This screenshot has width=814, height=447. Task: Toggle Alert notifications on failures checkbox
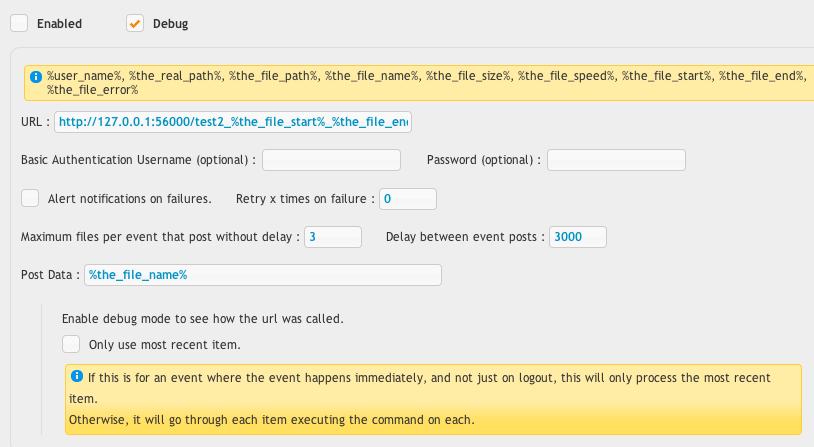tap(30, 198)
